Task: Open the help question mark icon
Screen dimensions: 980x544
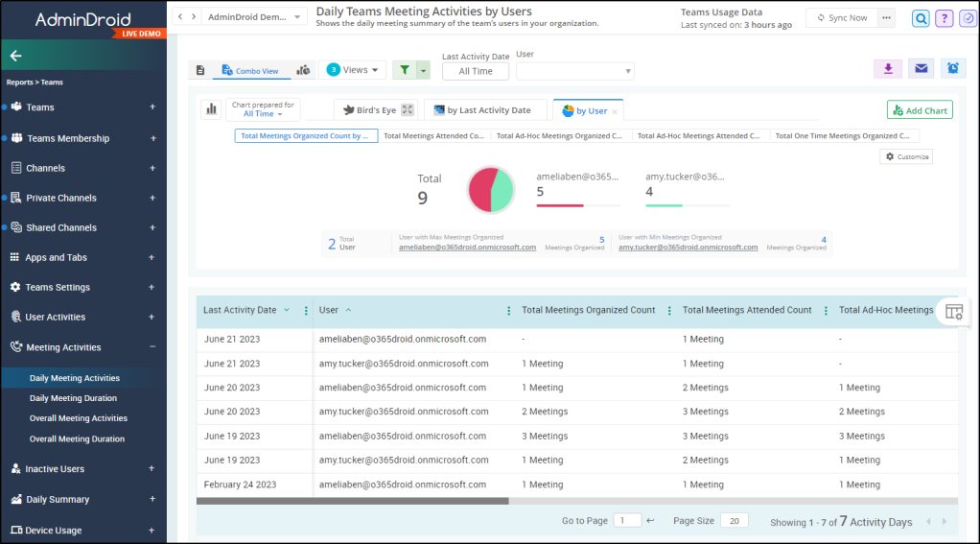Action: click(944, 19)
